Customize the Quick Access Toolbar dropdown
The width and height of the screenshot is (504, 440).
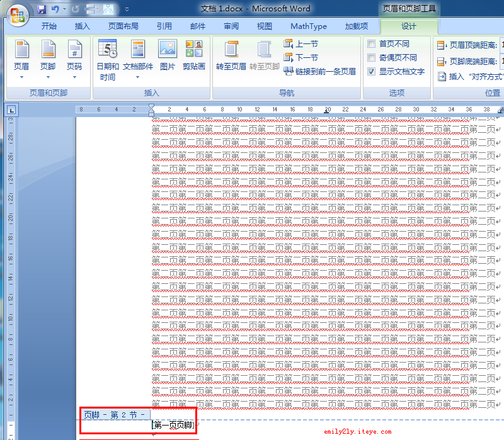click(x=127, y=9)
